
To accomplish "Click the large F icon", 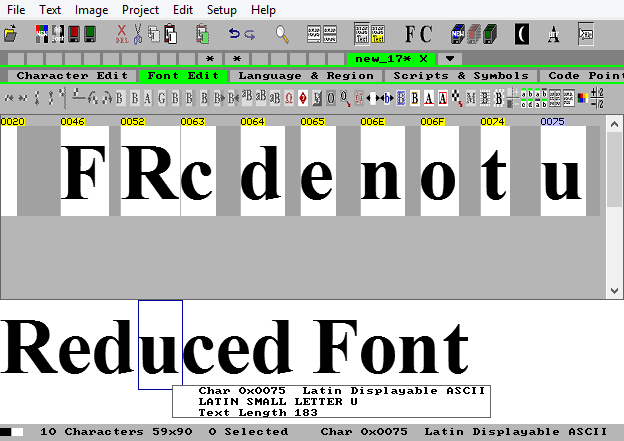I will (x=410, y=34).
